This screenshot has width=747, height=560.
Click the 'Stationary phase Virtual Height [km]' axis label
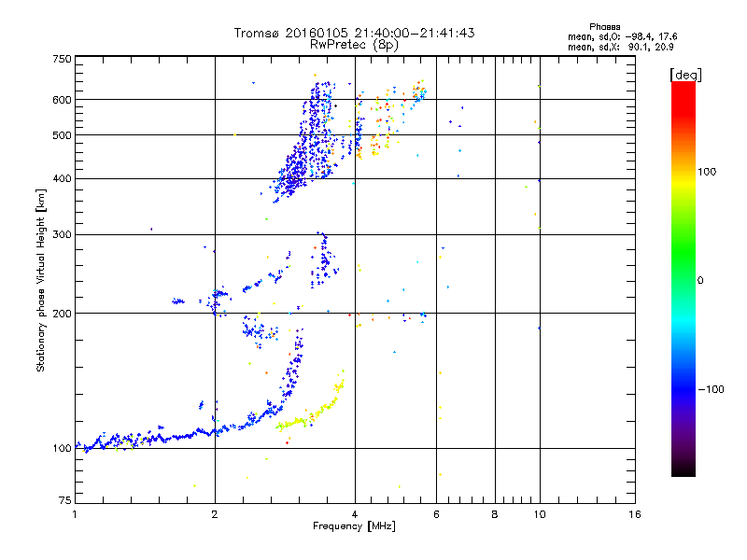coord(41,280)
